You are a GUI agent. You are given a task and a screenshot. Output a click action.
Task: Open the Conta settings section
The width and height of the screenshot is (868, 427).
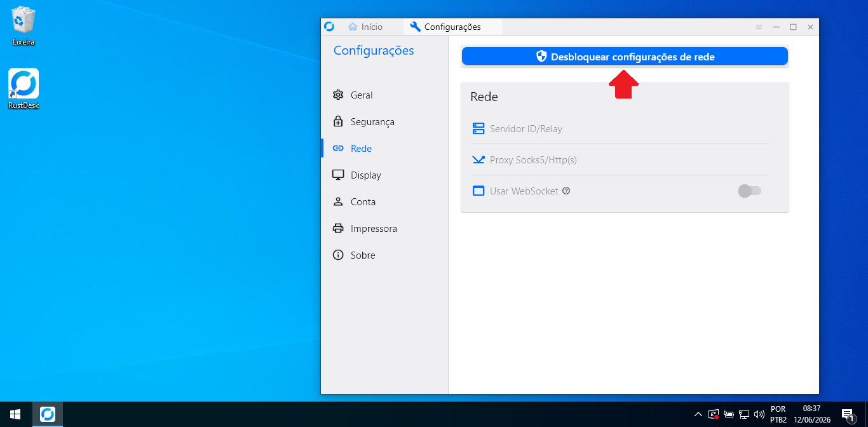coord(384,202)
